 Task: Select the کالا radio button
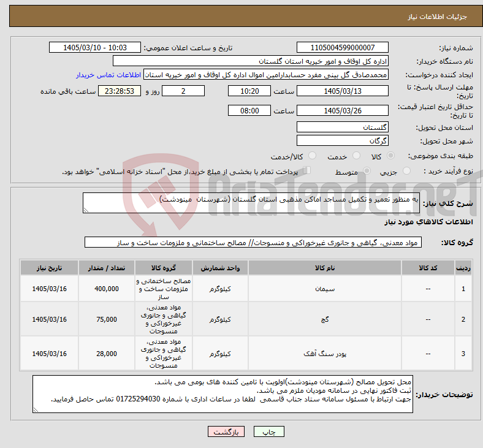pos(390,156)
